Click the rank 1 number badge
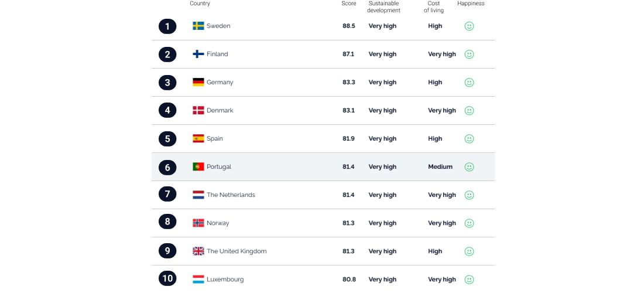 [167, 26]
